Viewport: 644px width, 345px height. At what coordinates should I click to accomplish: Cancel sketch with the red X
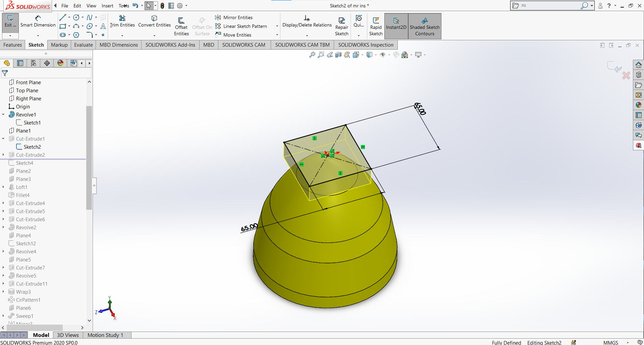pyautogui.click(x=626, y=76)
